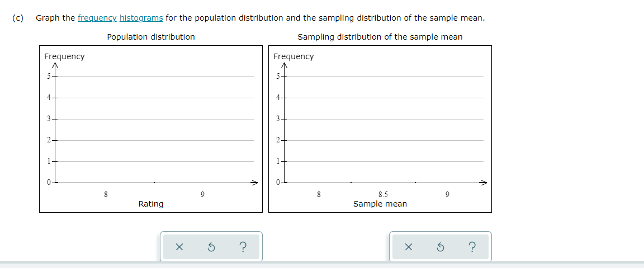The height and width of the screenshot is (268, 644).
Task: Click the Rating 9 axis label
Action: [x=202, y=194]
